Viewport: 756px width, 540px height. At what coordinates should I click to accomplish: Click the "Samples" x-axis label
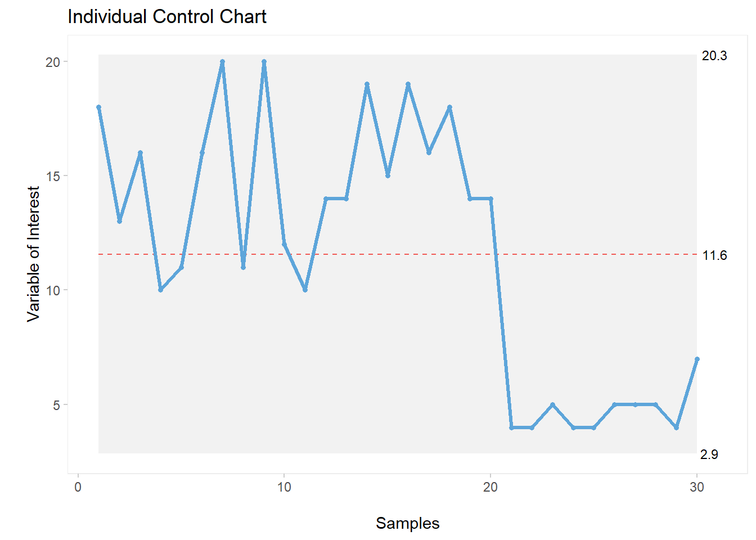coord(407,523)
